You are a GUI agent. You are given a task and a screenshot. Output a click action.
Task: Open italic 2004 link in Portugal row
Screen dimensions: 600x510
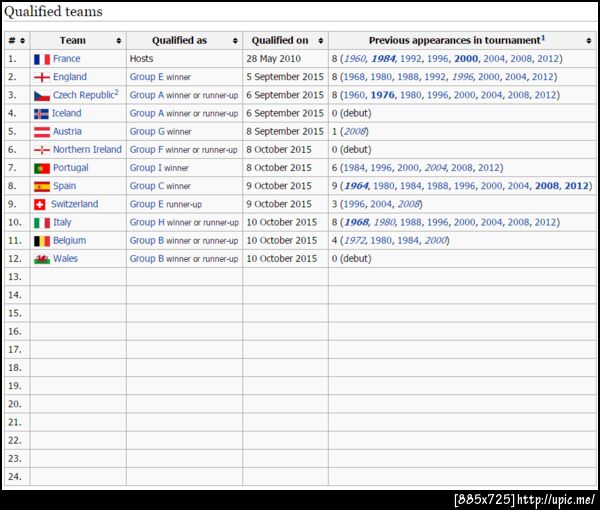(x=435, y=168)
